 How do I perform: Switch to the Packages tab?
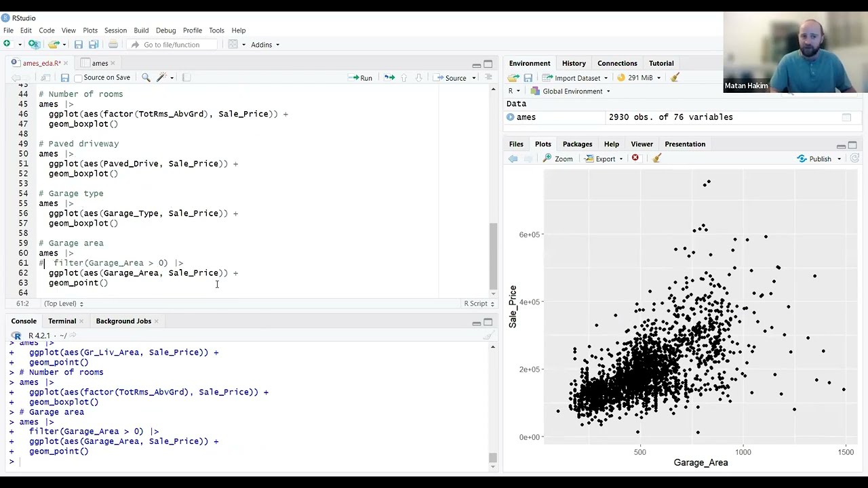point(577,144)
